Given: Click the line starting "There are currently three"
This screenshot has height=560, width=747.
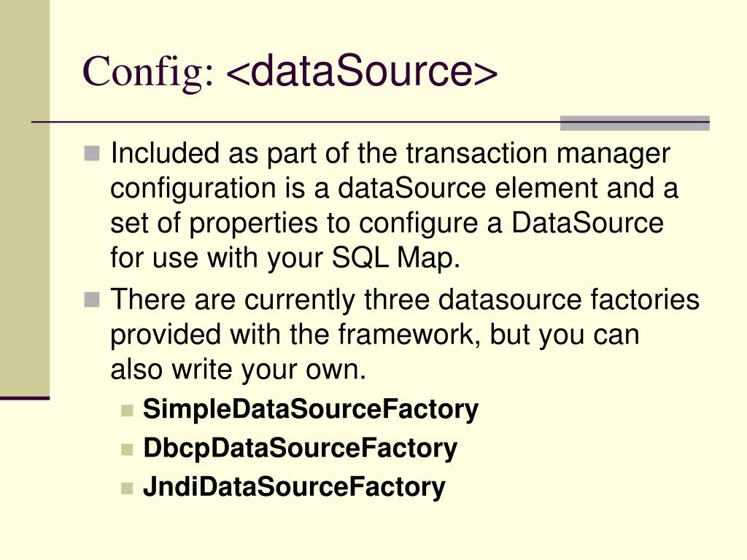Looking at the screenshot, I should pos(405,300).
